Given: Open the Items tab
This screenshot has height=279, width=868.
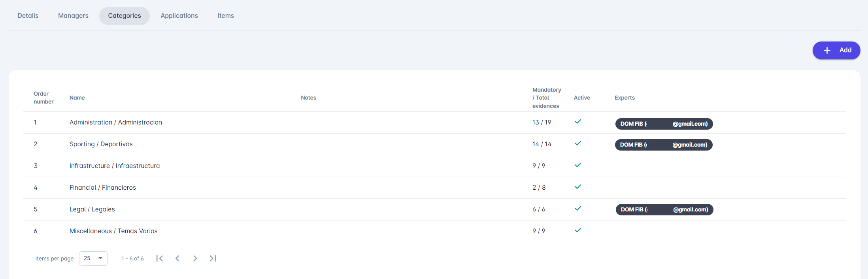Looking at the screenshot, I should click(x=226, y=16).
